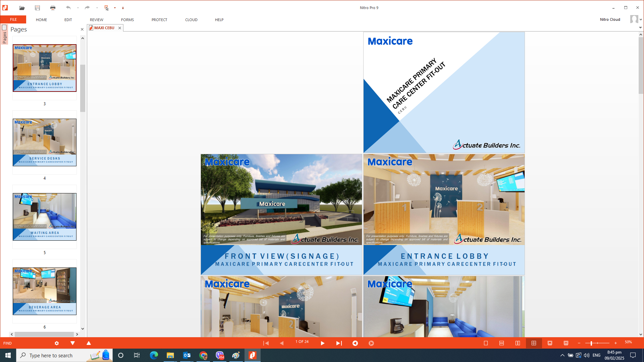Jump to the last page button

click(x=339, y=343)
